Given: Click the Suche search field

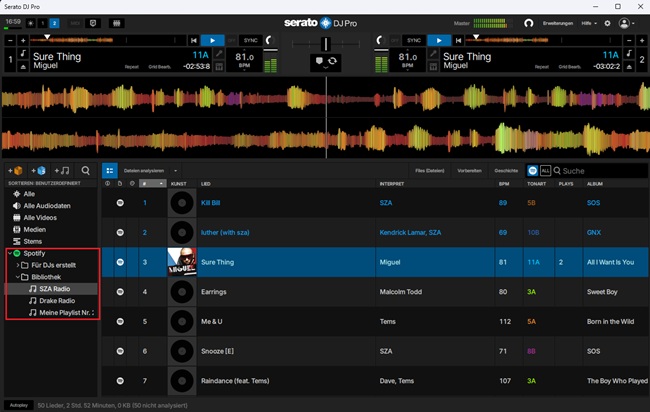Looking at the screenshot, I should 601,171.
